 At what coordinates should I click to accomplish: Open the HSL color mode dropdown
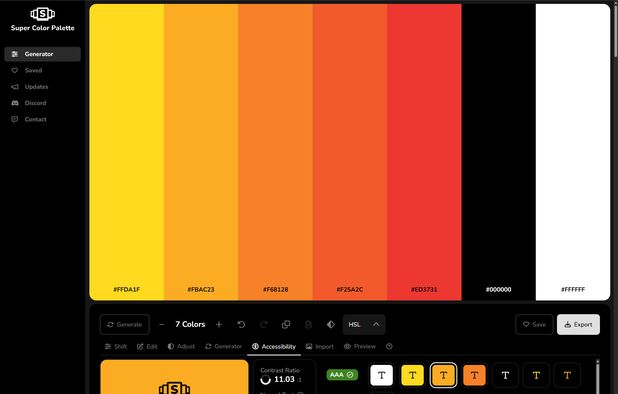364,325
